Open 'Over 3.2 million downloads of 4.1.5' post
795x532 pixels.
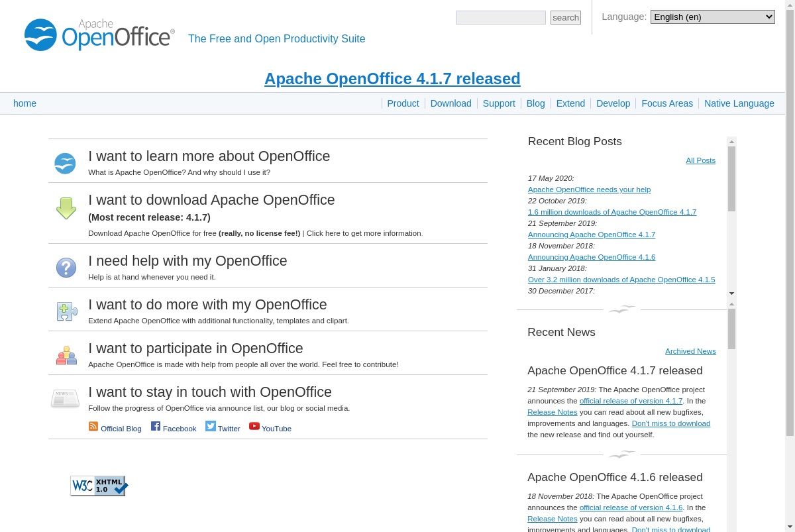click(x=621, y=280)
